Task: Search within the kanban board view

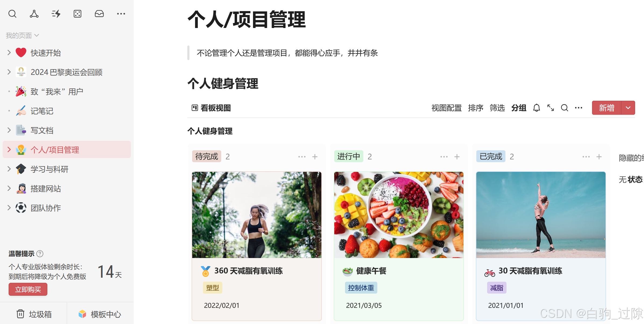Action: (565, 108)
